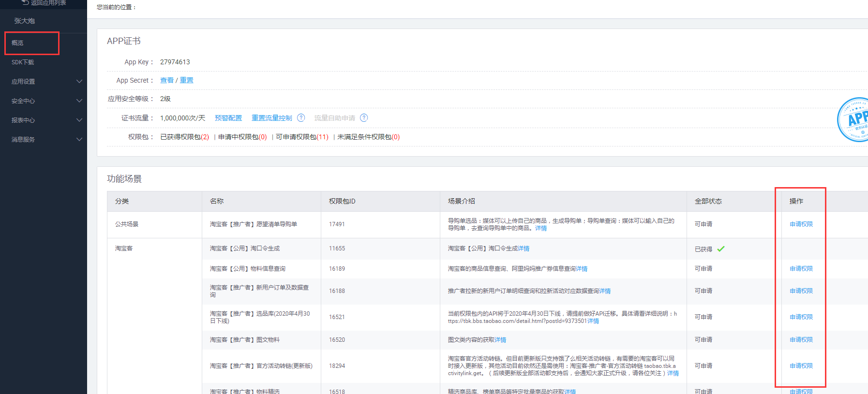This screenshot has width=868, height=394.
Task: Open help icon beside 流量自助申请
Action: (x=364, y=118)
